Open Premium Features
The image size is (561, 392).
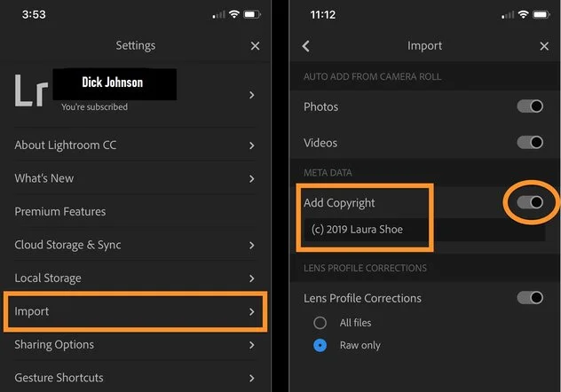135,212
